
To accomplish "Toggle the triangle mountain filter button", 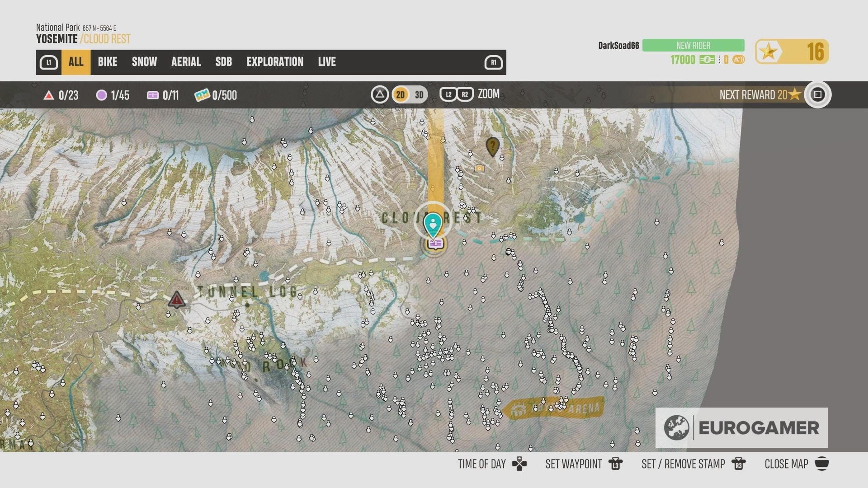I will [x=380, y=95].
